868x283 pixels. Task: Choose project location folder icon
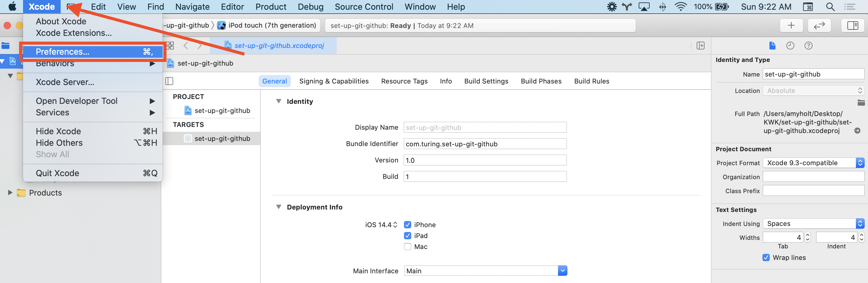coord(861,103)
